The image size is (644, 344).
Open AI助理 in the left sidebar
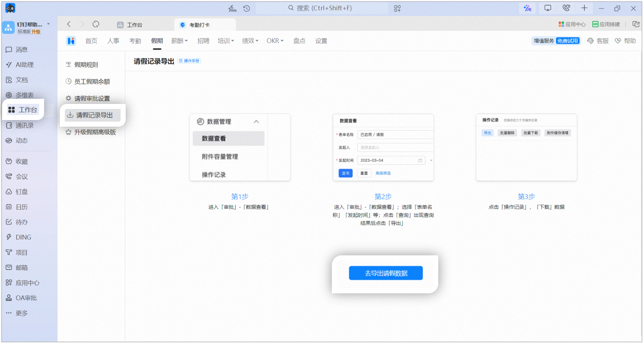pyautogui.click(x=20, y=65)
